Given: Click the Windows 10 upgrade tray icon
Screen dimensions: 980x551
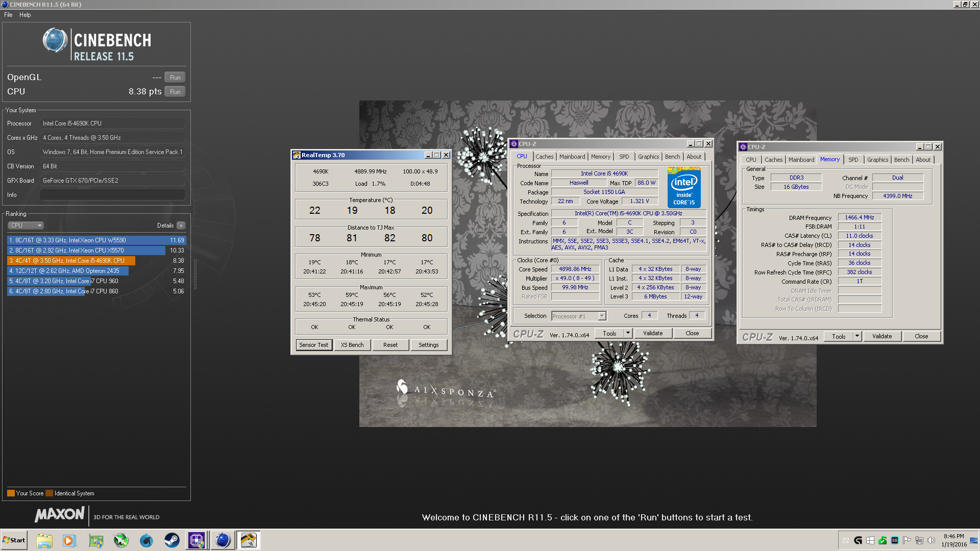Looking at the screenshot, I should (870, 540).
